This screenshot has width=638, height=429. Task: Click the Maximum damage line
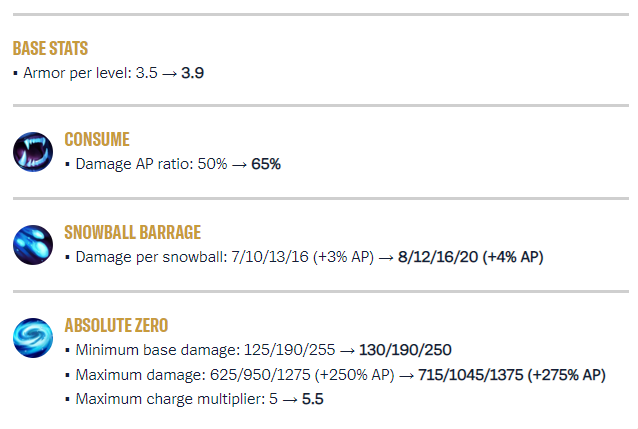[x=336, y=375]
